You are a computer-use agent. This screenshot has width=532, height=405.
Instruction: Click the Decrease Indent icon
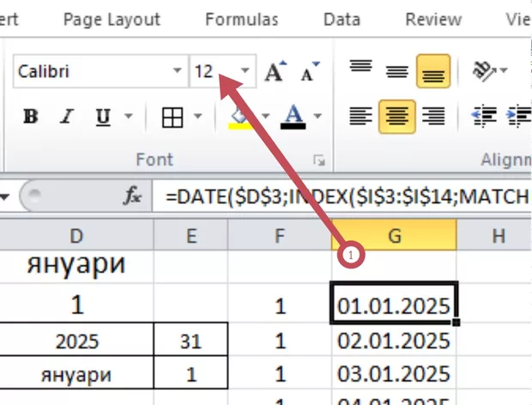[485, 116]
